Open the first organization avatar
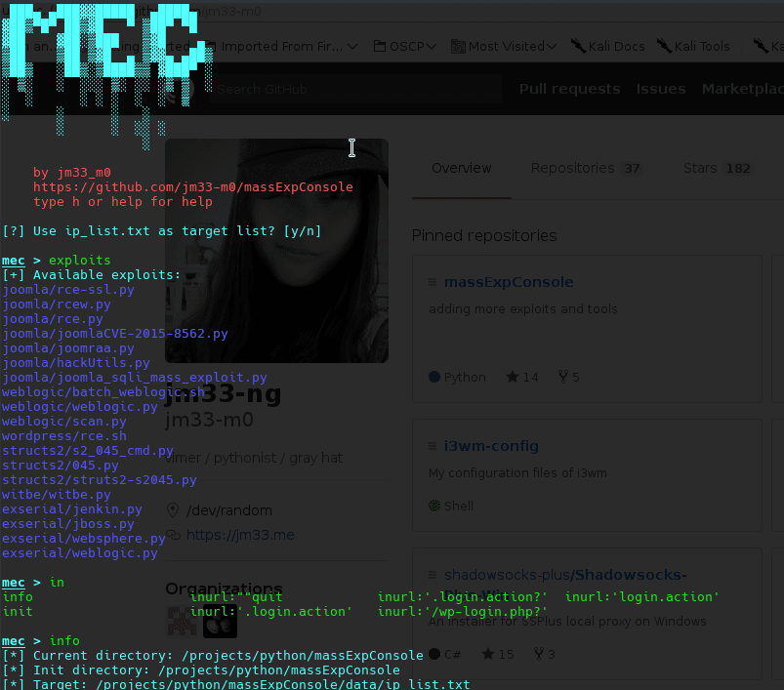The image size is (784, 690). [181, 621]
